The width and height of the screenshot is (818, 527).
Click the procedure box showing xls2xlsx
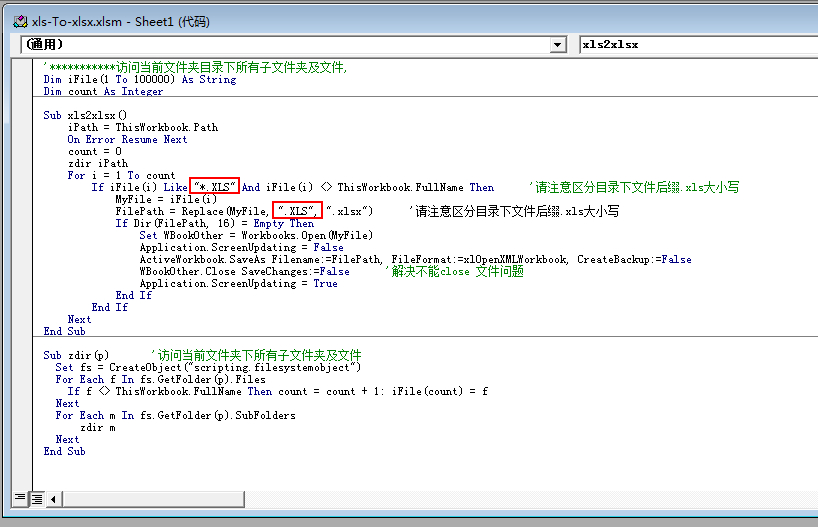[698, 44]
